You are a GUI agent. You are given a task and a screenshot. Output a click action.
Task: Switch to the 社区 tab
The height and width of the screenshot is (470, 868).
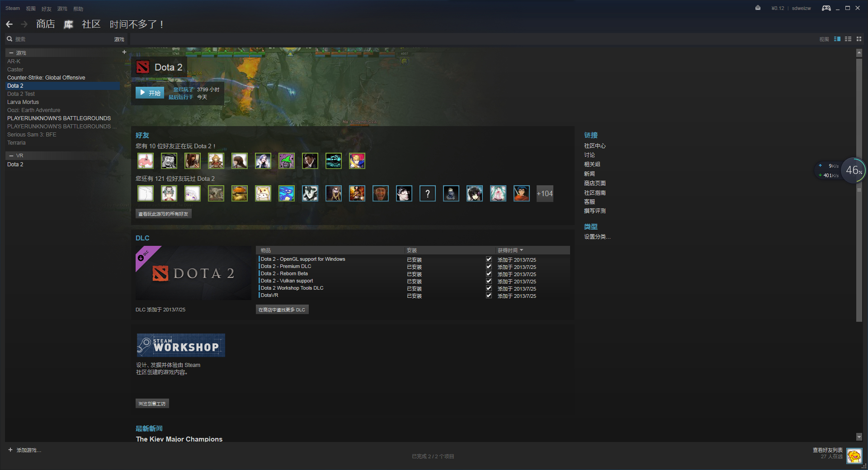click(x=91, y=24)
